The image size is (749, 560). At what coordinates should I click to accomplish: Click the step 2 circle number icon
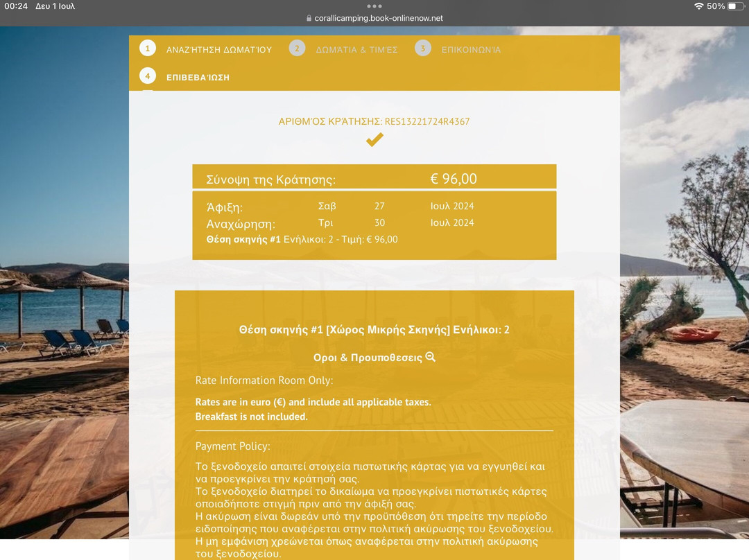297,49
